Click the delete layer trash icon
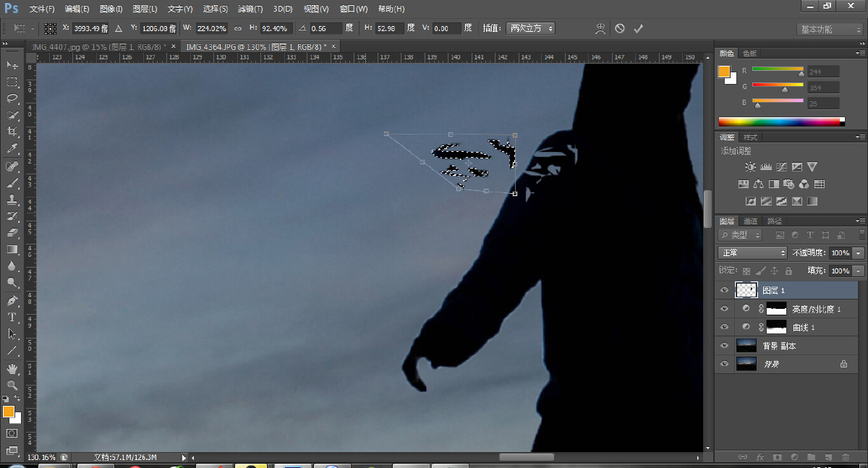 pyautogui.click(x=846, y=457)
